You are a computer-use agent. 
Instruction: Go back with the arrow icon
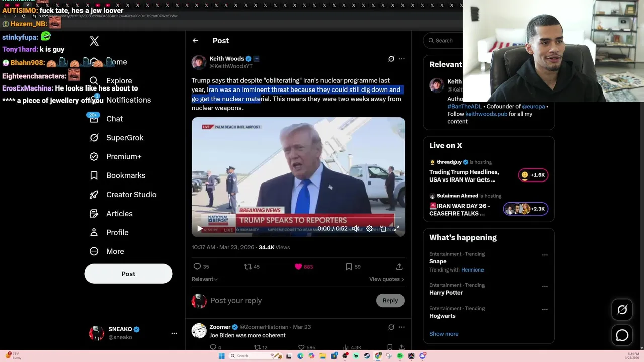[x=195, y=41]
